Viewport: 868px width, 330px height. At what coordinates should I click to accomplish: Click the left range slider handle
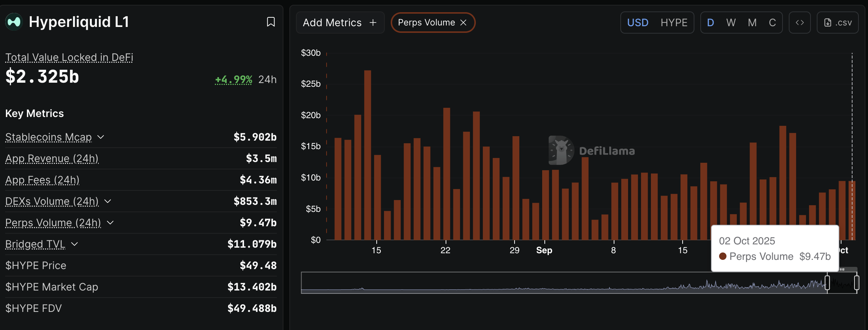827,283
